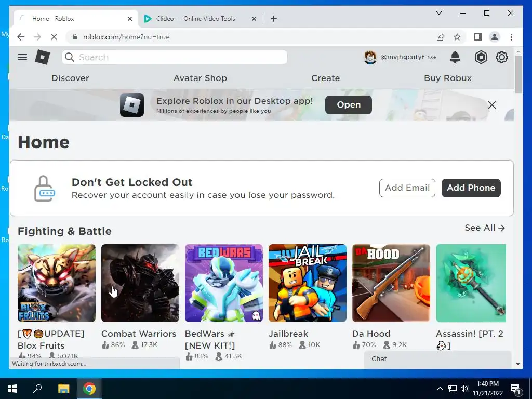532x399 pixels.
Task: Click the taskbar clock showing 1:40 PM
Action: pos(487,389)
